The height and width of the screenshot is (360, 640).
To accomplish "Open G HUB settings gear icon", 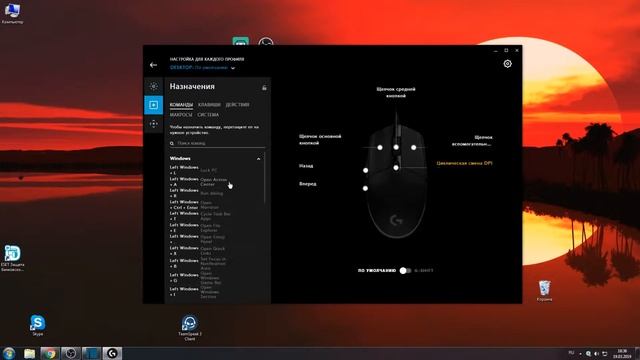I will tap(507, 64).
